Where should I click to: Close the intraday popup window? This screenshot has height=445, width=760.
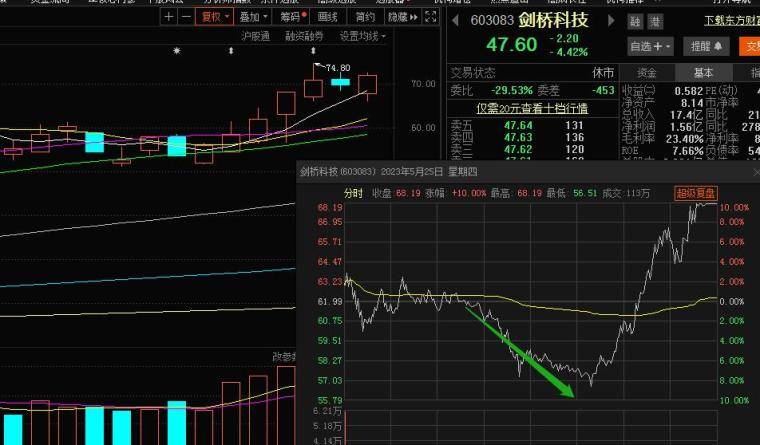(756, 172)
